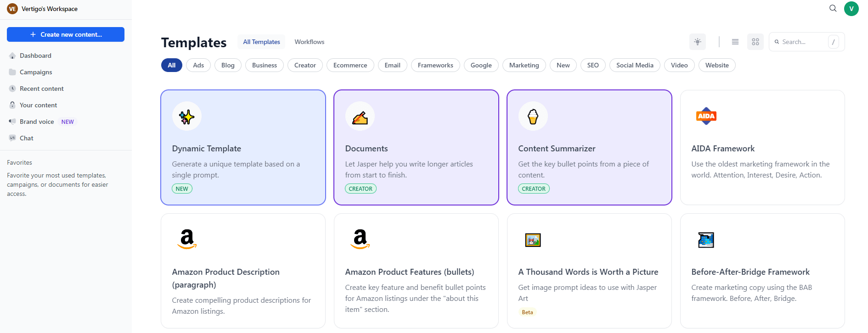Click the Before-After-Bridge Framework icon
Viewport: 868px width, 333px height.
click(706, 240)
